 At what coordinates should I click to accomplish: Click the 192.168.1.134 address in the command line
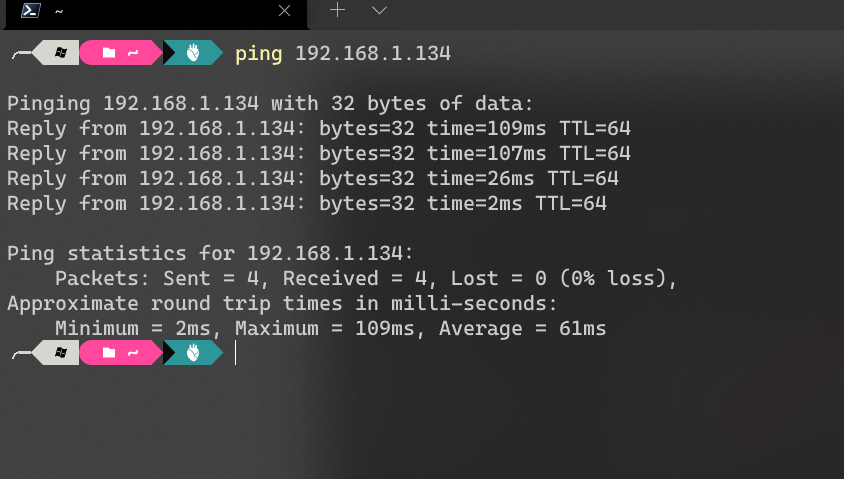(372, 53)
